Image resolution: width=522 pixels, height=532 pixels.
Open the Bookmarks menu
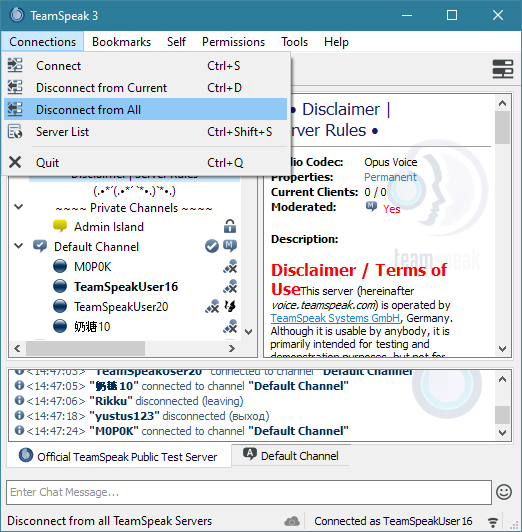coord(121,42)
